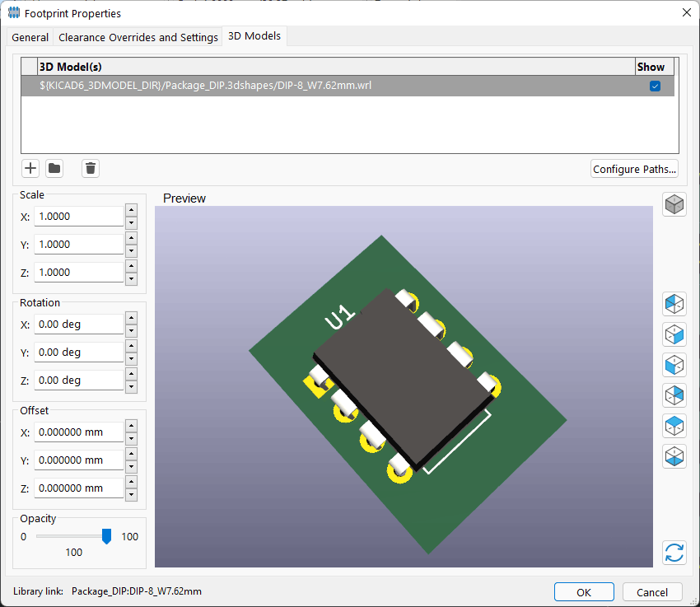Open Clearance Overrides and Settings tab

(138, 37)
